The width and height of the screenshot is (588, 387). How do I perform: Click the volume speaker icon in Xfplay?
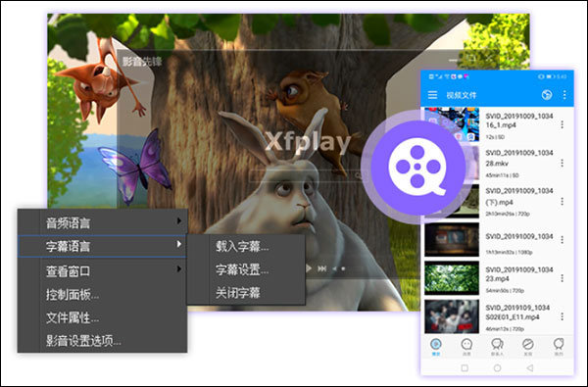[334, 268]
